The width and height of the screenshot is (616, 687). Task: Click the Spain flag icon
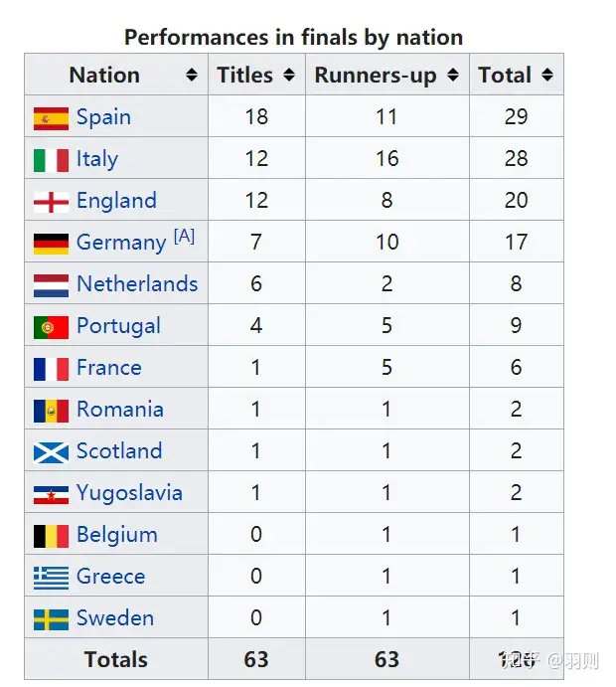[51, 118]
